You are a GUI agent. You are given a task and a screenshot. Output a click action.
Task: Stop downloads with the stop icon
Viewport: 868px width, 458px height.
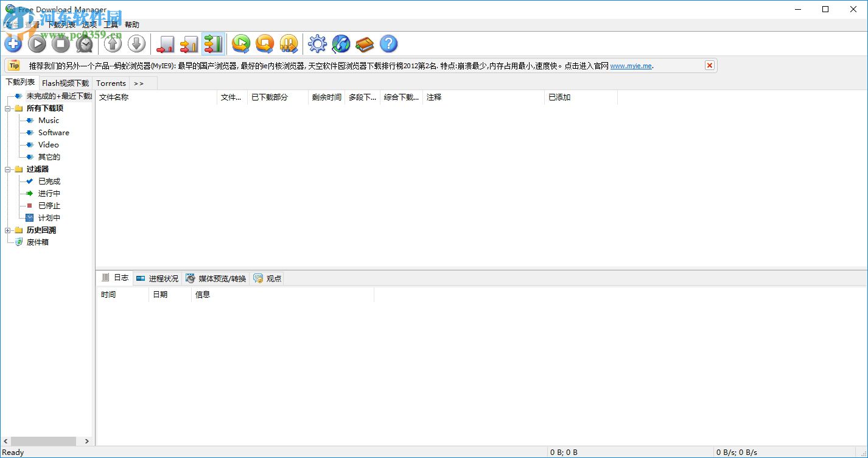tap(61, 43)
